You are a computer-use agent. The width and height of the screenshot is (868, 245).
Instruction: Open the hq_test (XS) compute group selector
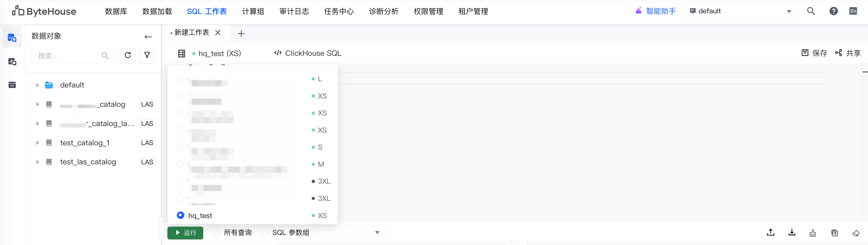coord(217,53)
